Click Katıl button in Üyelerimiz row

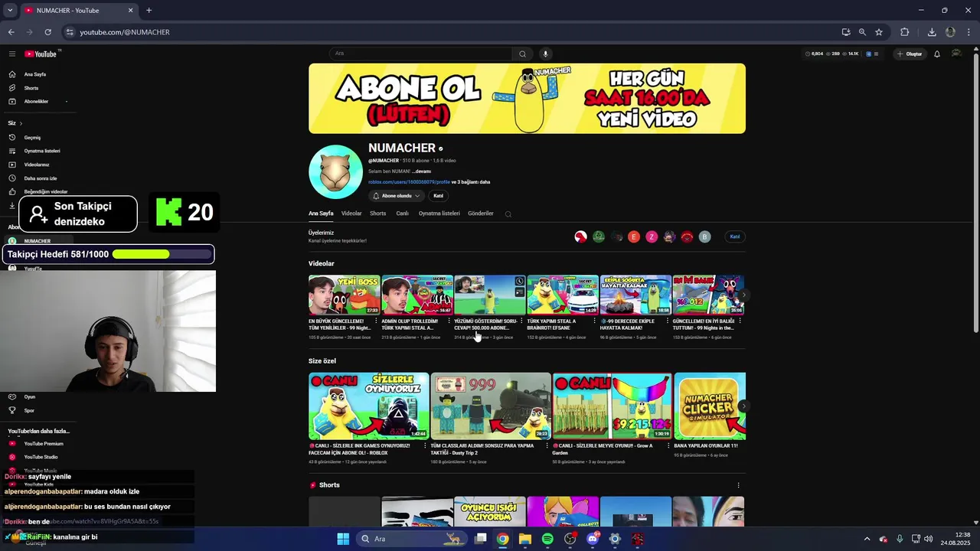pos(735,236)
